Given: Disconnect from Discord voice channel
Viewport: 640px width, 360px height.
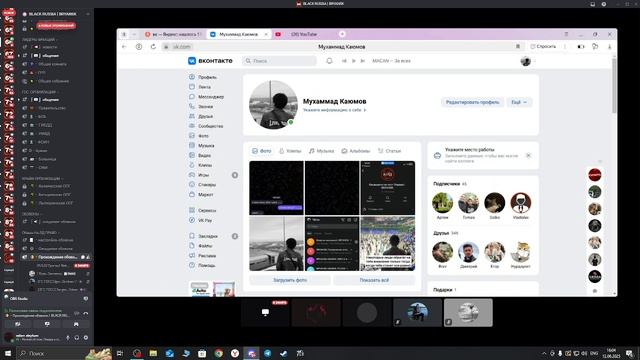Looking at the screenshot, I should pyautogui.click(x=86, y=313).
